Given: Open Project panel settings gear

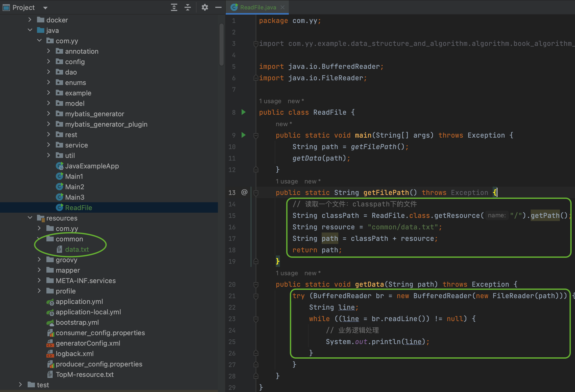Looking at the screenshot, I should [205, 7].
